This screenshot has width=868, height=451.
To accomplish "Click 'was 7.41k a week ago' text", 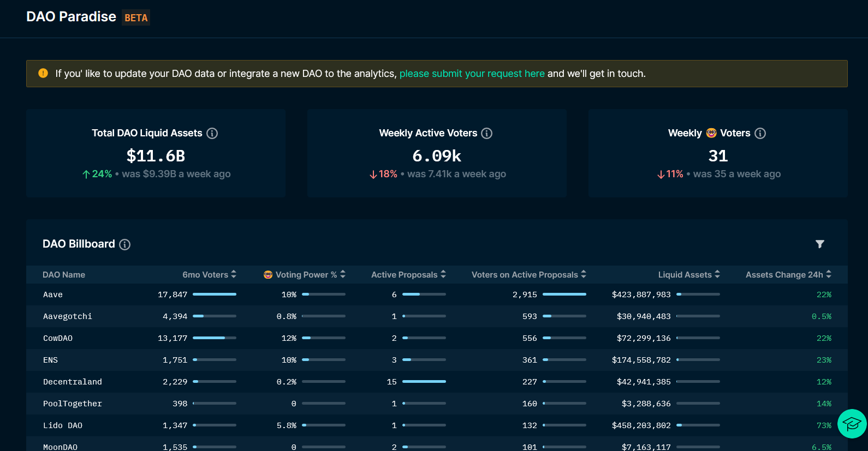I will (456, 174).
